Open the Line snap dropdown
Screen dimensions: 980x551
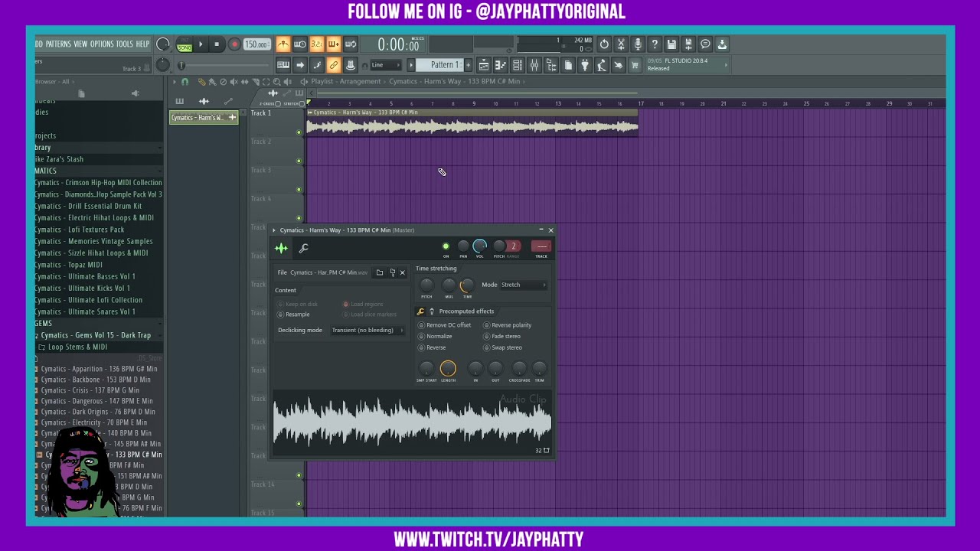[x=386, y=65]
